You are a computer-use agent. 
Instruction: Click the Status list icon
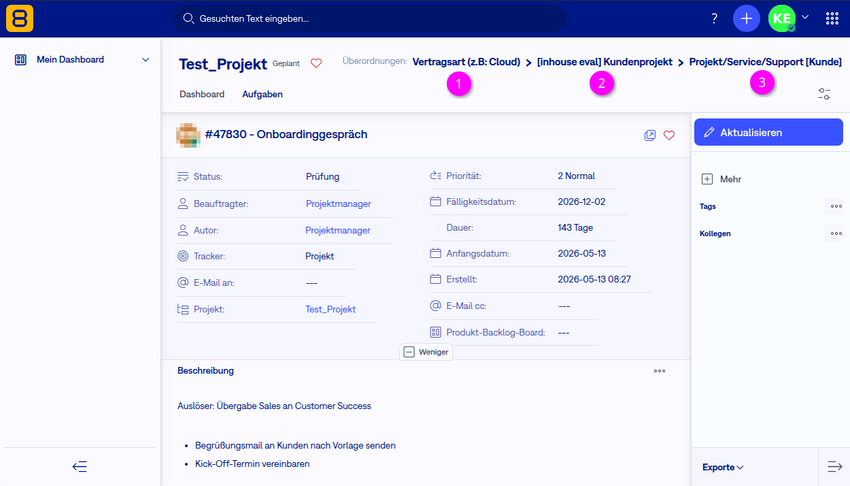(x=183, y=177)
